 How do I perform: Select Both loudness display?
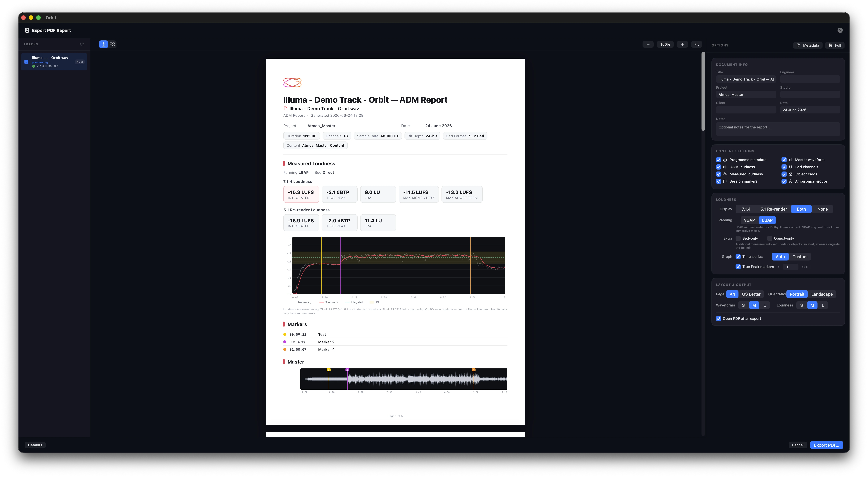click(801, 209)
